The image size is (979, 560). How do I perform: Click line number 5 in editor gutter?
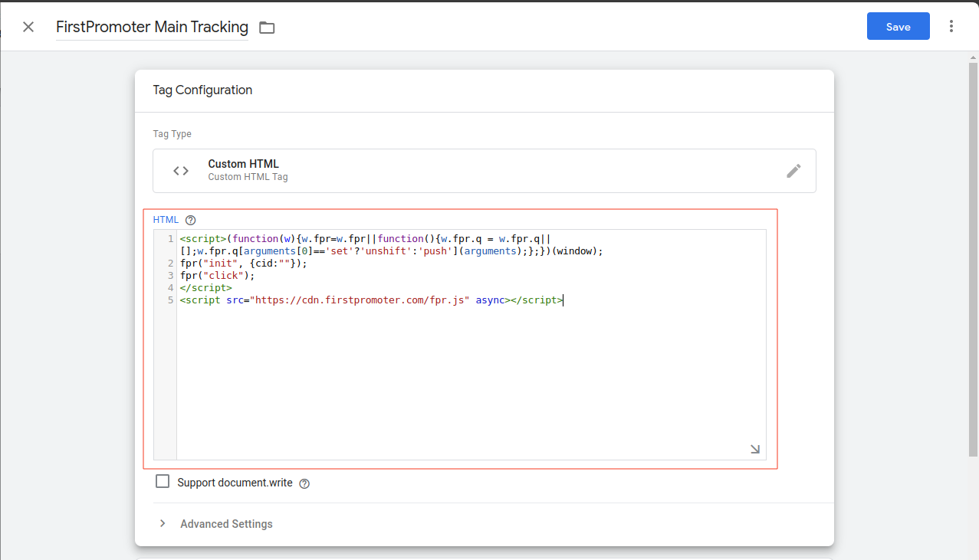point(170,300)
